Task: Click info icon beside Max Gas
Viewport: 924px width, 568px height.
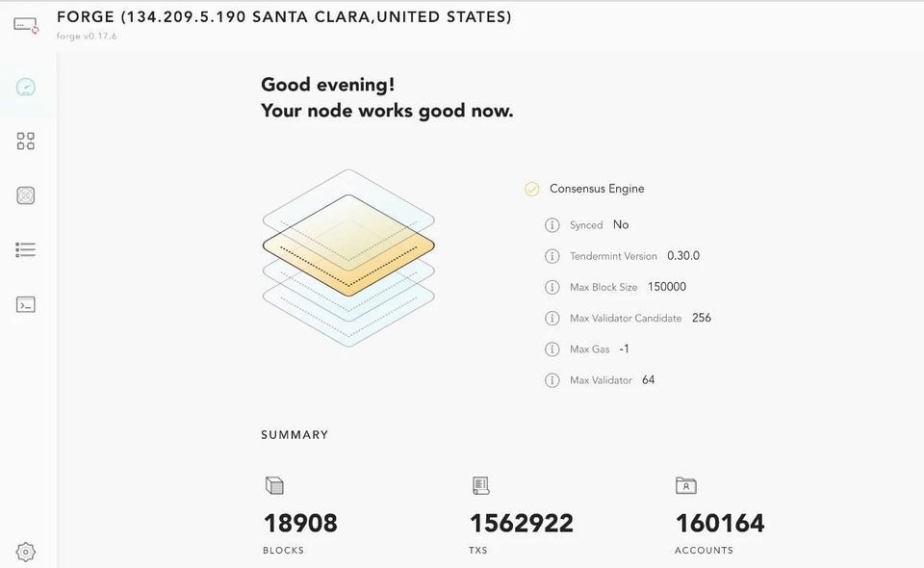Action: (552, 349)
